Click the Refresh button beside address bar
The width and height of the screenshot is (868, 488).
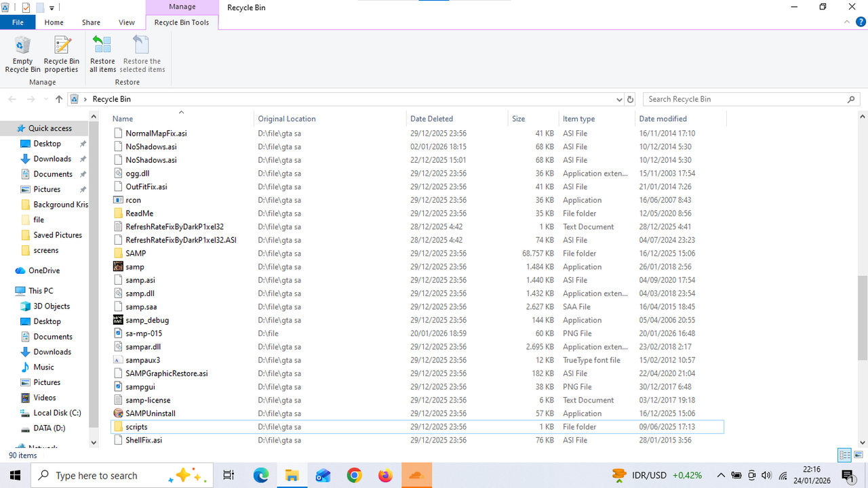pyautogui.click(x=630, y=99)
